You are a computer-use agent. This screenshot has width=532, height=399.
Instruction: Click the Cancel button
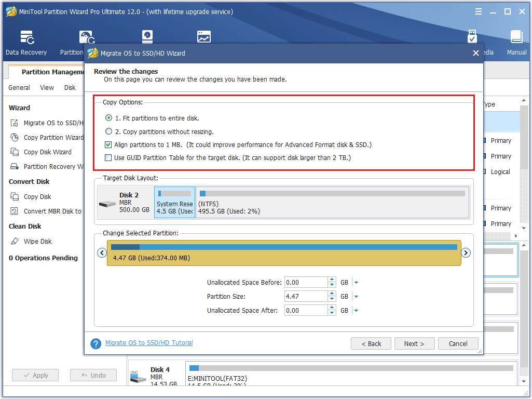click(458, 343)
